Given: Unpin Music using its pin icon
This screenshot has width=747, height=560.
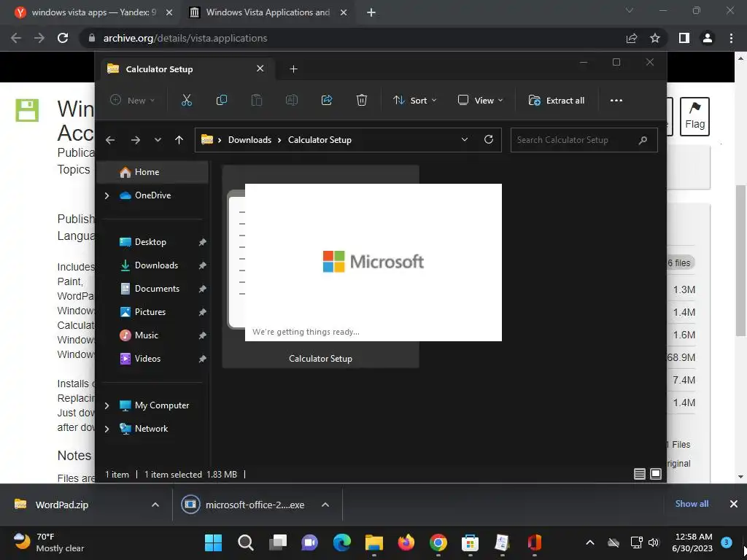Looking at the screenshot, I should tap(203, 335).
